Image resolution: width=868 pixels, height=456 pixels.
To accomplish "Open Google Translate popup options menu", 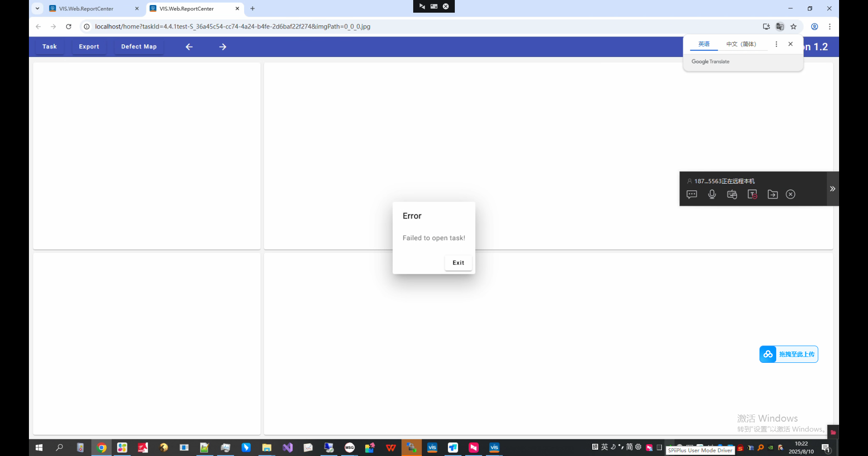I will tap(776, 44).
